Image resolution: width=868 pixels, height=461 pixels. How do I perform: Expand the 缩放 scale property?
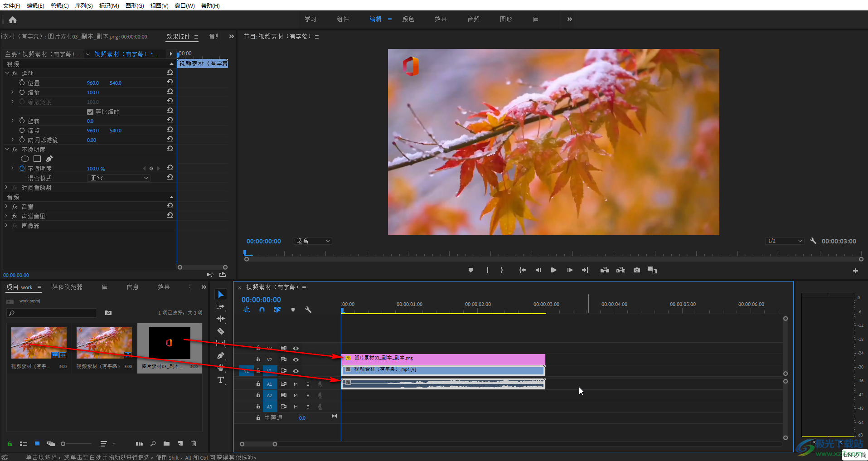tap(12, 92)
